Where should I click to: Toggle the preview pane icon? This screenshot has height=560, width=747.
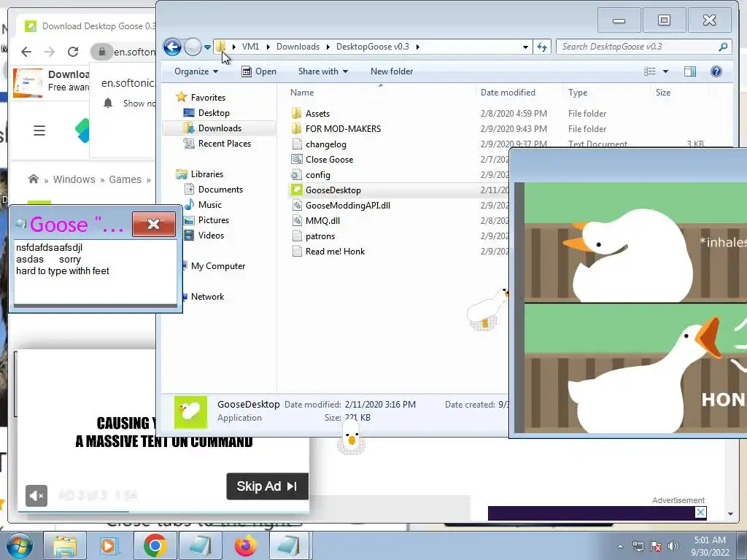pos(690,71)
